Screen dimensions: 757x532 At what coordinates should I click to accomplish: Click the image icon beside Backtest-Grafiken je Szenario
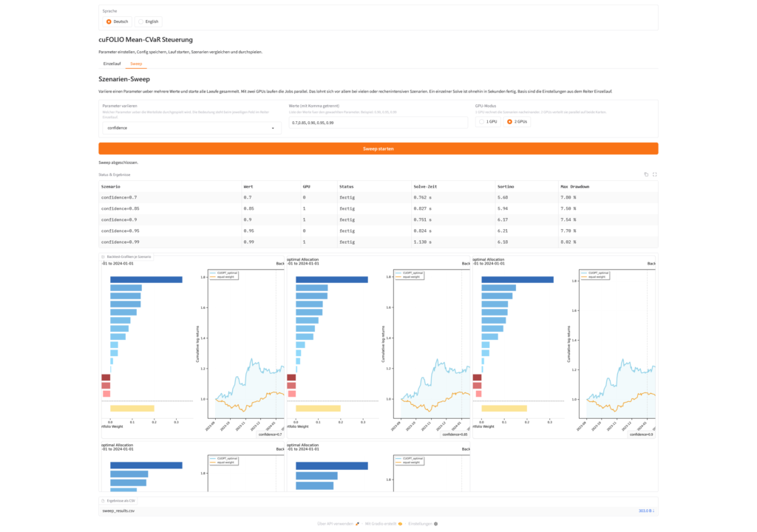point(103,257)
